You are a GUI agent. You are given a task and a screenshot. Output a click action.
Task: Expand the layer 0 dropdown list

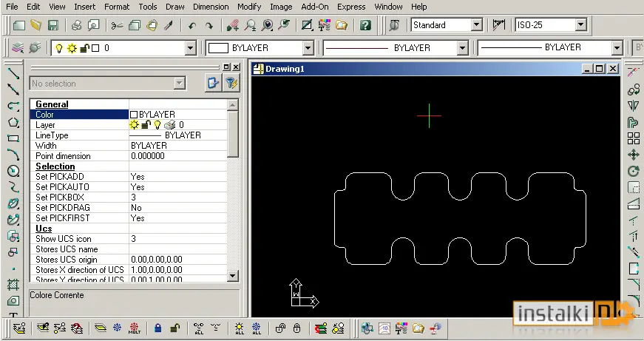pos(190,48)
